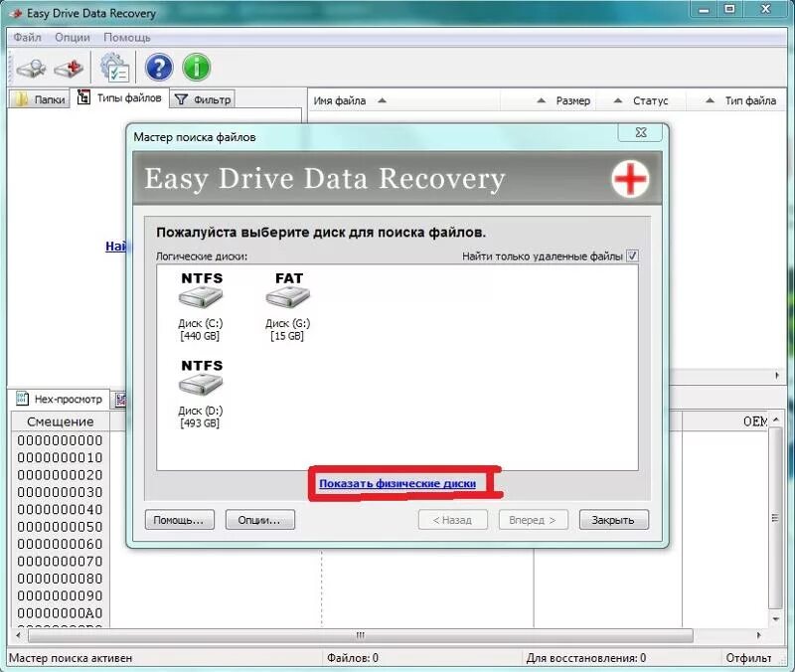The width and height of the screenshot is (795, 672).
Task: Click hex view scrollbar right arrow
Action: (x=758, y=635)
